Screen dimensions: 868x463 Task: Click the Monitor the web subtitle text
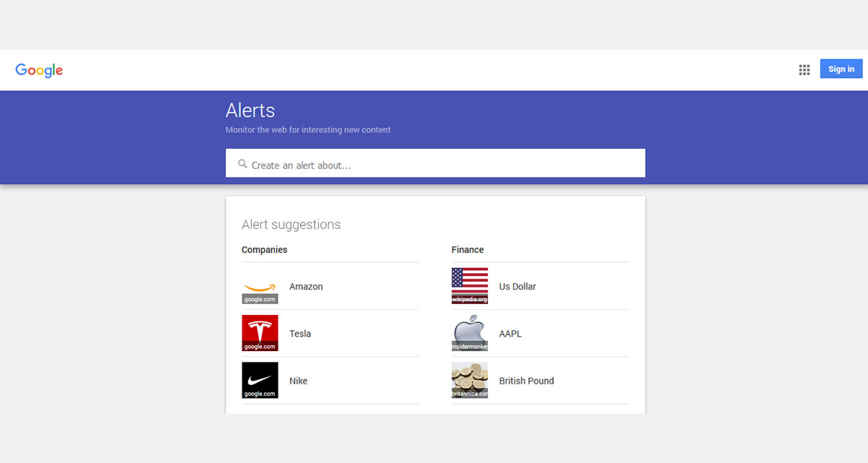[x=308, y=130]
